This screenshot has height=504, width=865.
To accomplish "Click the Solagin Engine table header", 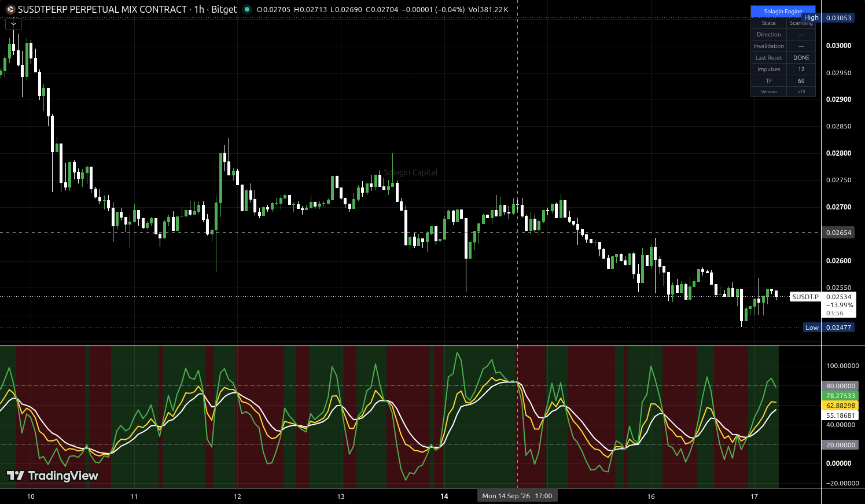I will [783, 12].
